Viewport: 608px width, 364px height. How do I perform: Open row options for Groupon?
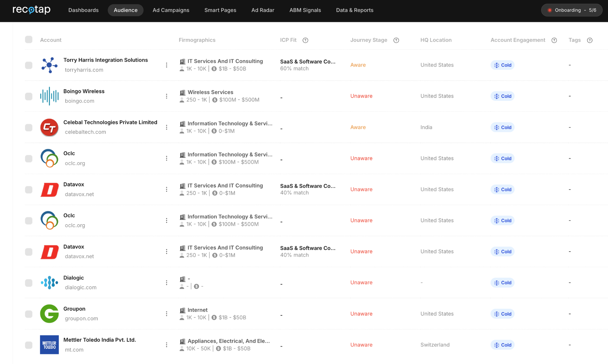(167, 314)
